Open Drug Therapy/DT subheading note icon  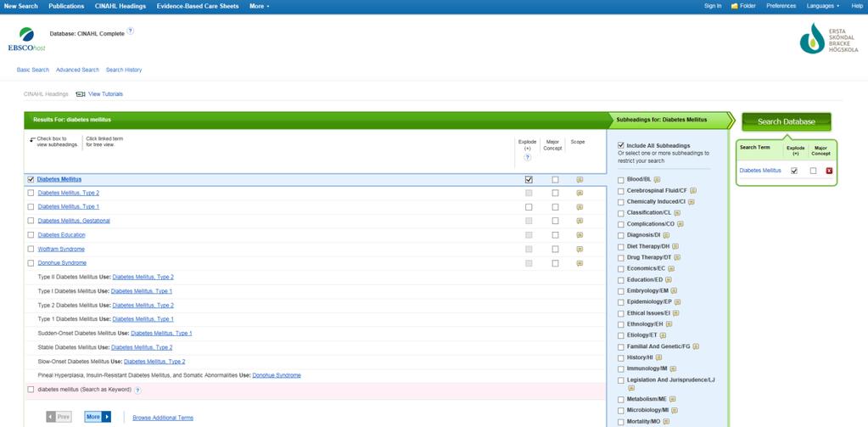click(677, 257)
